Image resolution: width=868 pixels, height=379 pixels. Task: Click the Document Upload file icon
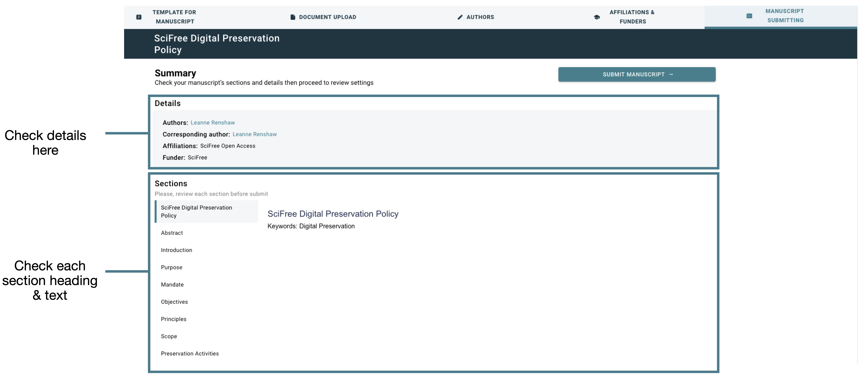pos(293,17)
